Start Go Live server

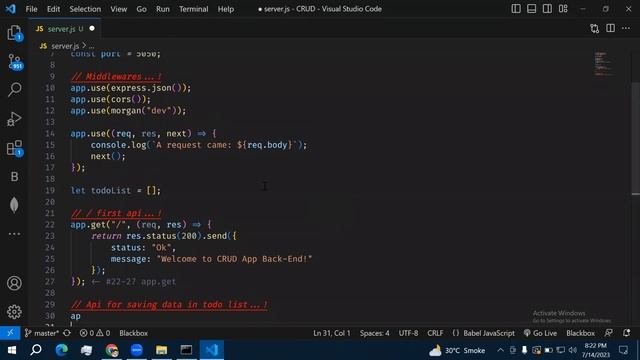540,333
